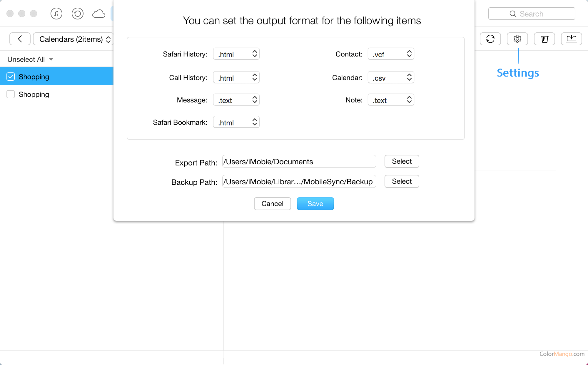Click the music note library icon
The width and height of the screenshot is (588, 365).
(56, 14)
